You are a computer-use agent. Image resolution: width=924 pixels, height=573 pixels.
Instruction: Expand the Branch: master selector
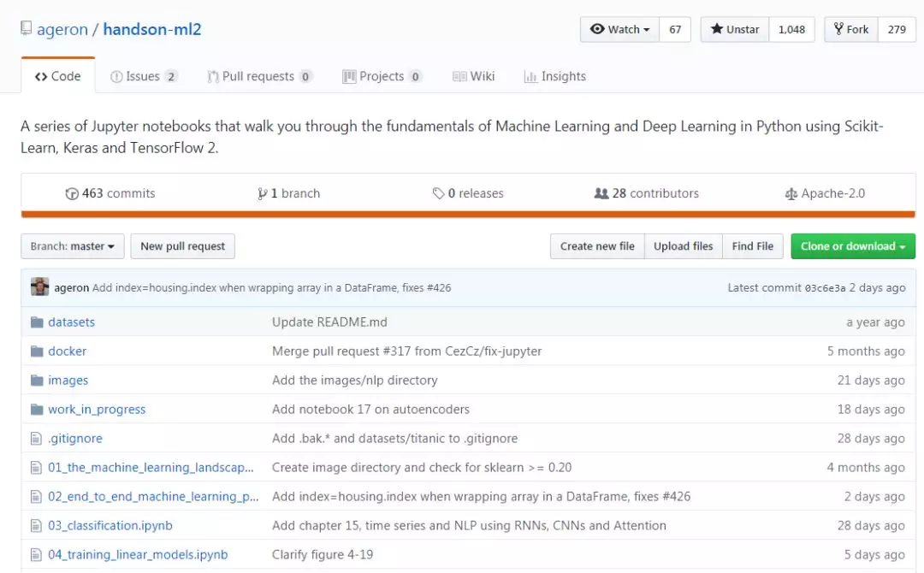(73, 246)
